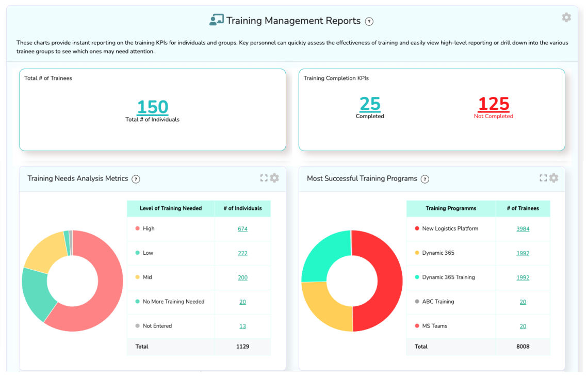Open help for Training Needs Analysis Metrics
588x379 pixels.
click(x=136, y=179)
